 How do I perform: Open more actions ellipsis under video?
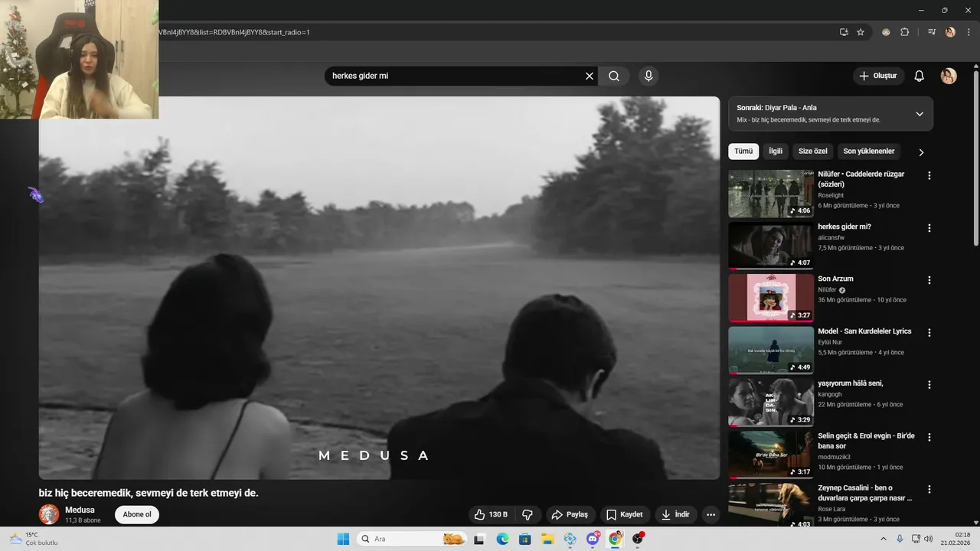click(x=711, y=514)
